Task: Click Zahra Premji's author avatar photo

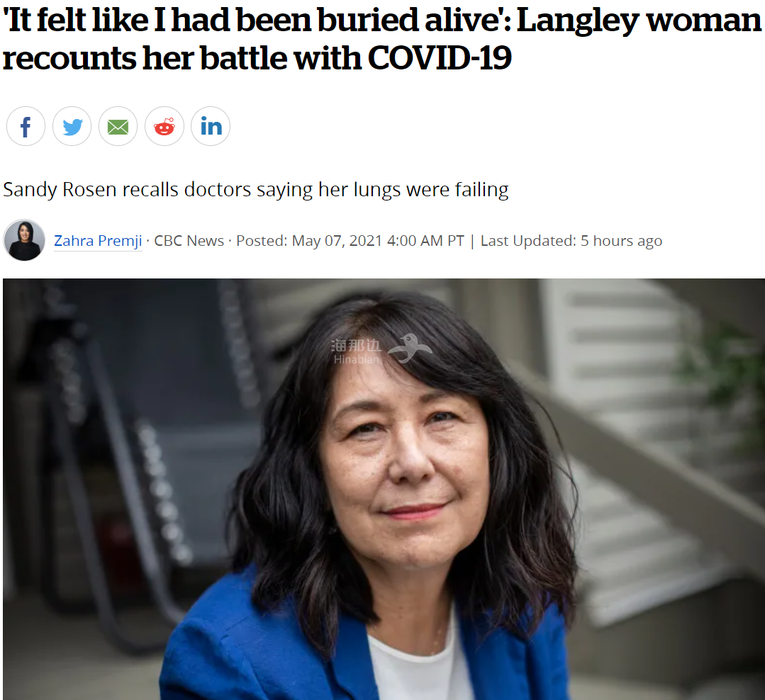Action: (x=24, y=240)
